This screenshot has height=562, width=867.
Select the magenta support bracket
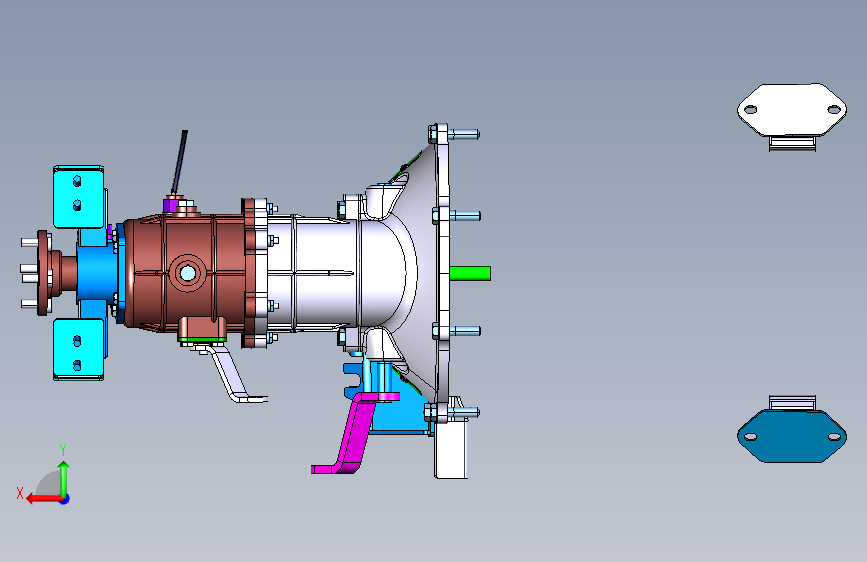point(354,434)
